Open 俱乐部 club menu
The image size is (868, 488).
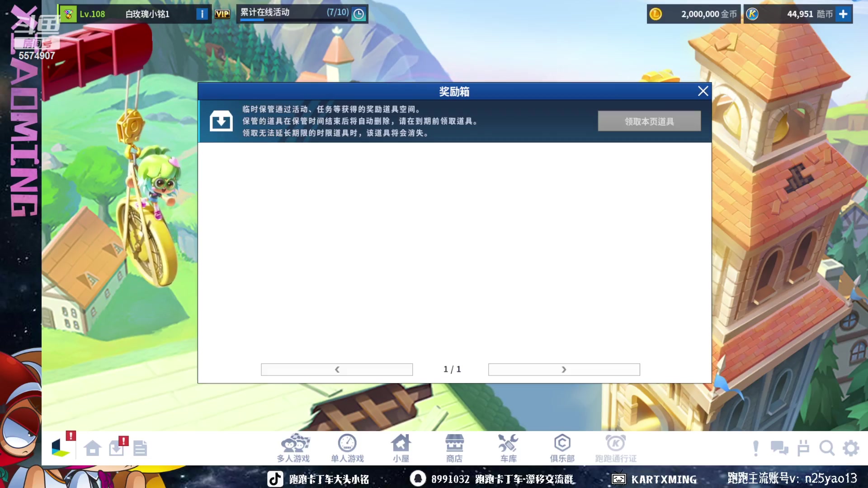click(x=562, y=448)
